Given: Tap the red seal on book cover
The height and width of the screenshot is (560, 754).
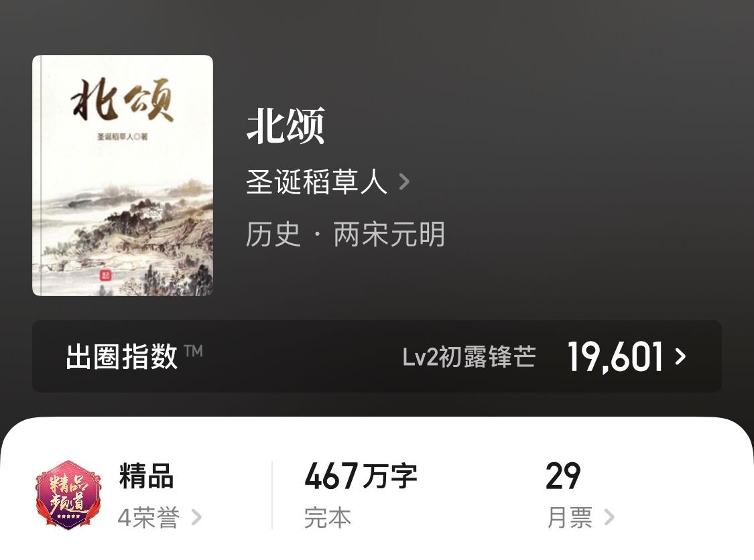Looking at the screenshot, I should (x=105, y=275).
